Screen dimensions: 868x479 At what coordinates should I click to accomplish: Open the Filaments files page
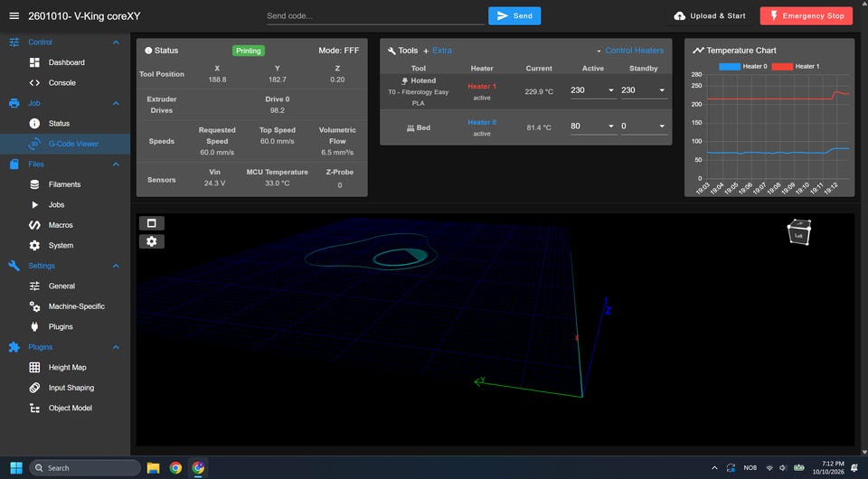coord(65,184)
